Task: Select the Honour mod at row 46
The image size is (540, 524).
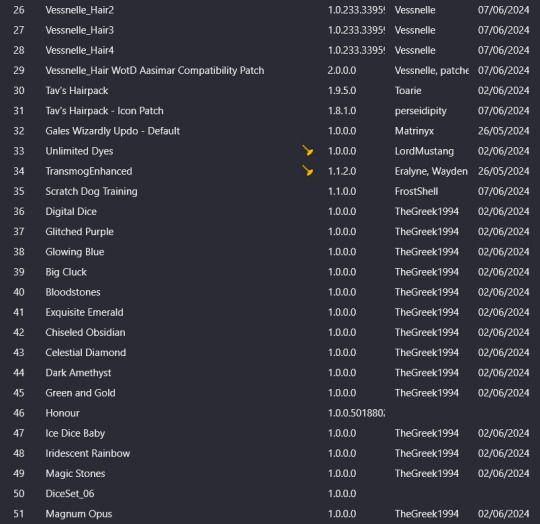Action: coord(270,413)
